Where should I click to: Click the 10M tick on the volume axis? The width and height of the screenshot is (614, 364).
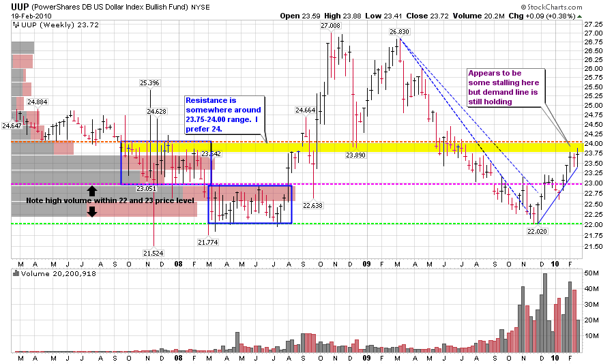click(x=591, y=336)
